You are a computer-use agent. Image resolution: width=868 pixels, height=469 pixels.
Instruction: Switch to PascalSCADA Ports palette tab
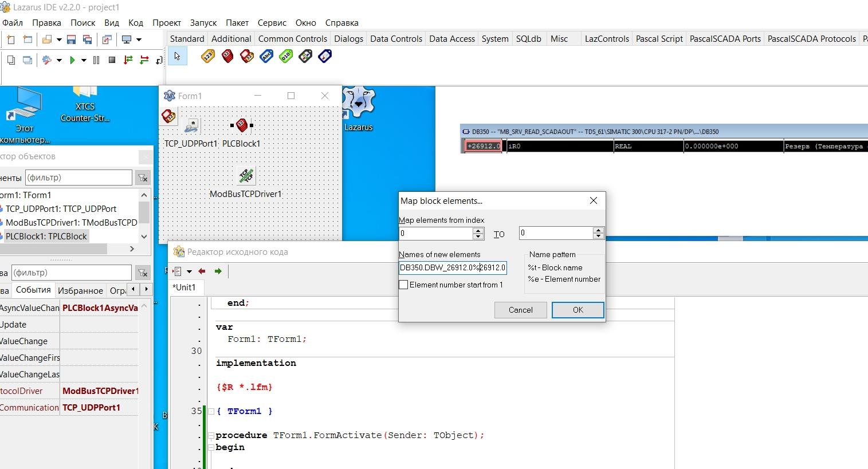click(725, 39)
